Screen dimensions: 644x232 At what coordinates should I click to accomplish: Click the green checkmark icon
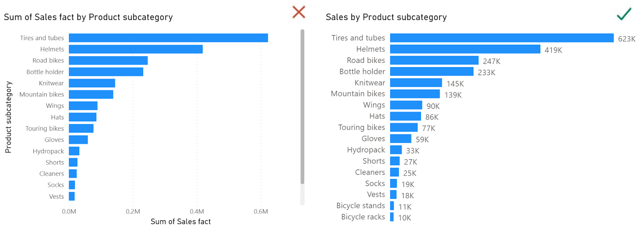[x=624, y=14]
